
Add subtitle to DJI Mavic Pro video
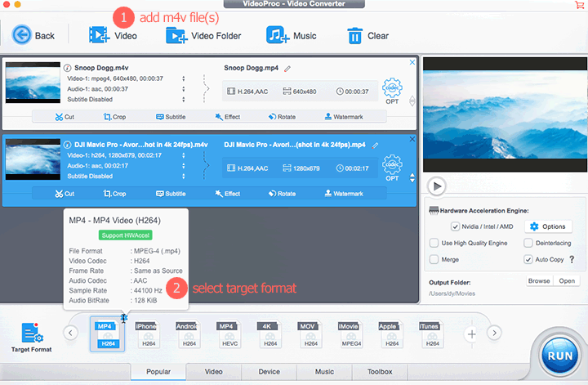[171, 194]
